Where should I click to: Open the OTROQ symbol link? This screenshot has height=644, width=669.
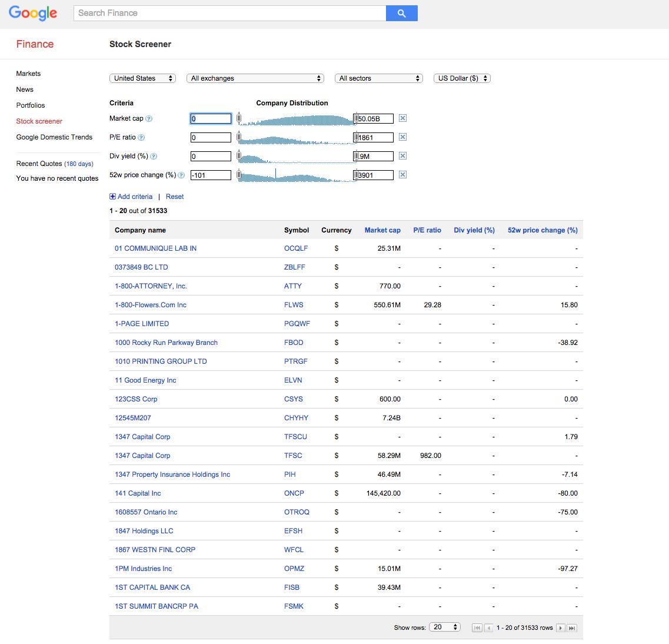coord(297,512)
